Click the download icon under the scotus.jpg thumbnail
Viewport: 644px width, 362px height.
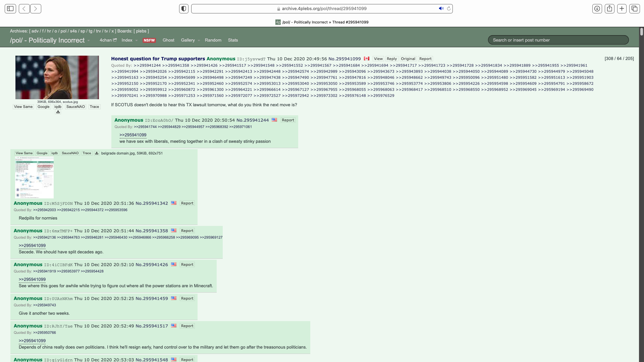click(x=58, y=112)
